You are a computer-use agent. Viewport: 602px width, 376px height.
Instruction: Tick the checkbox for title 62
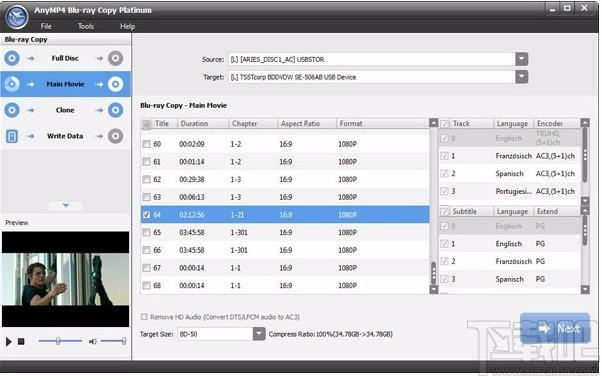[146, 179]
